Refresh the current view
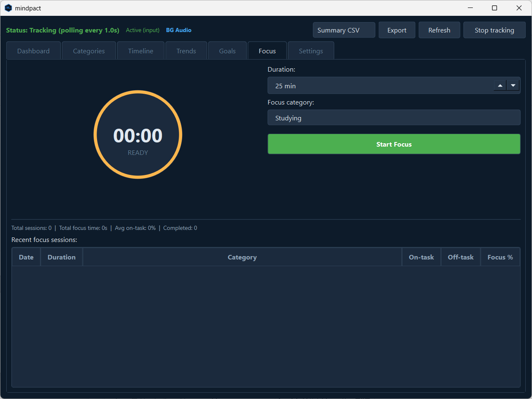Viewport: 532px width, 399px height. pos(439,30)
